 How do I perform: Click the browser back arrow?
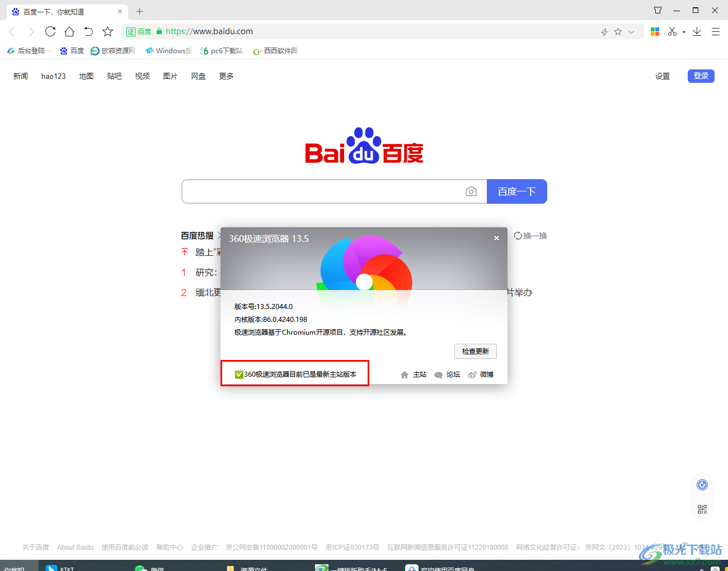pos(12,32)
